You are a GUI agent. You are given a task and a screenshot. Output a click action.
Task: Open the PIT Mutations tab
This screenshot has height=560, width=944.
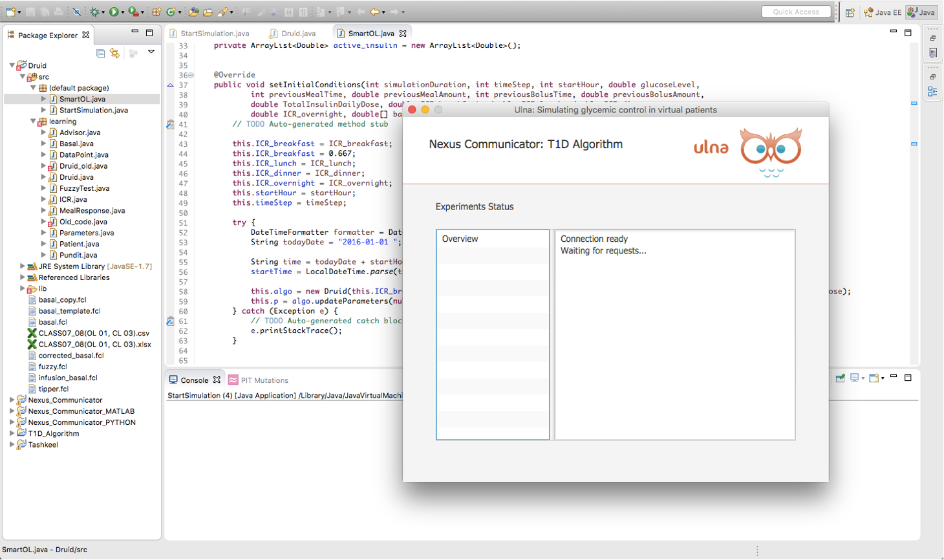(264, 380)
